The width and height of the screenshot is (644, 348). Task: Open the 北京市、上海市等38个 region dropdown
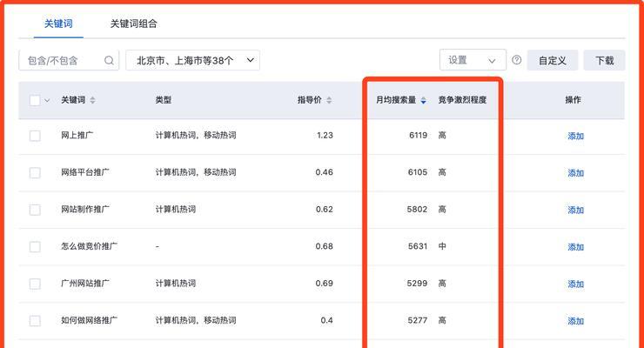click(192, 60)
